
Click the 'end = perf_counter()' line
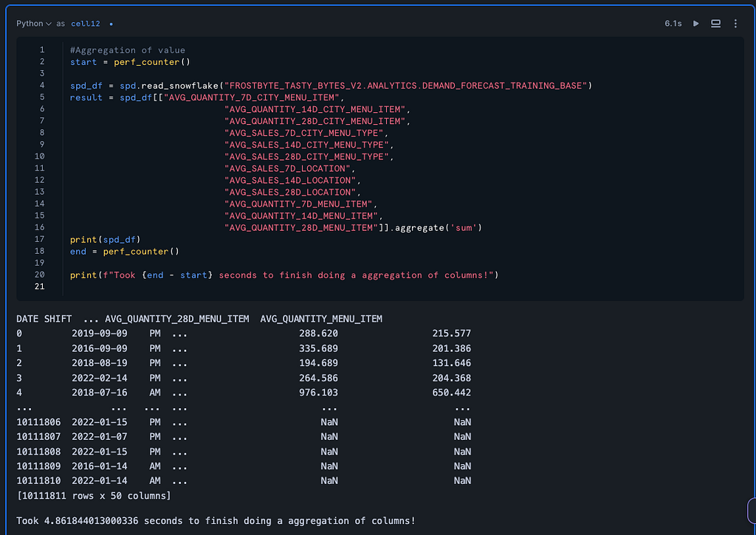pyautogui.click(x=124, y=252)
